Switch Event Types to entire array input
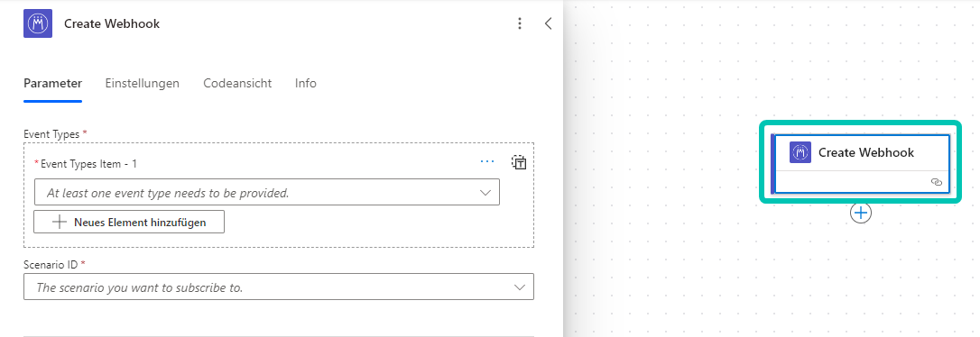The width and height of the screenshot is (980, 337). (x=519, y=162)
